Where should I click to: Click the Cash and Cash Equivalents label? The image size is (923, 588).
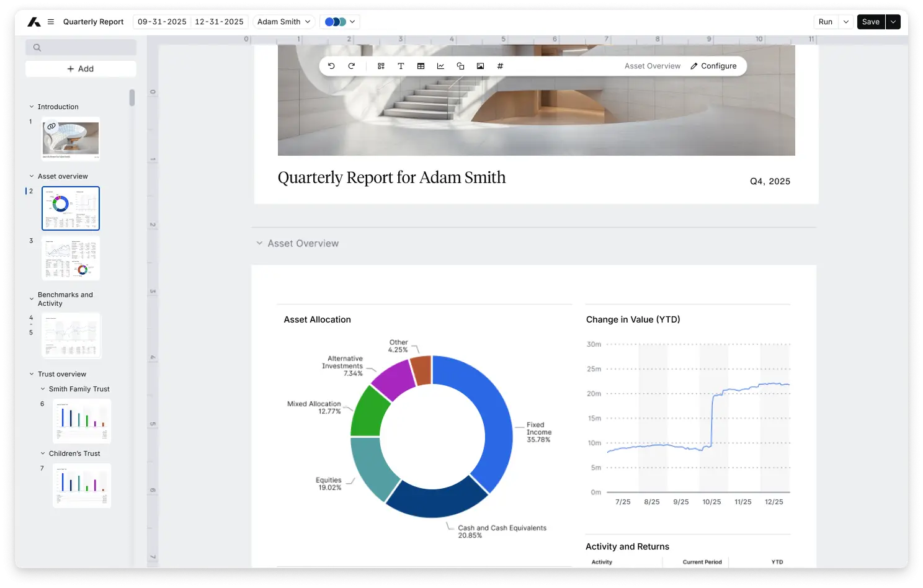coord(502,532)
